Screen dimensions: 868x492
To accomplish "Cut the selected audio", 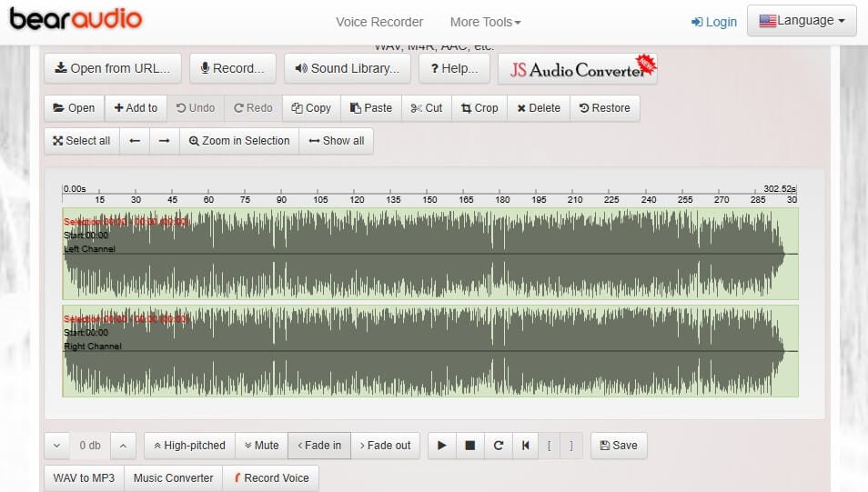I will point(426,108).
